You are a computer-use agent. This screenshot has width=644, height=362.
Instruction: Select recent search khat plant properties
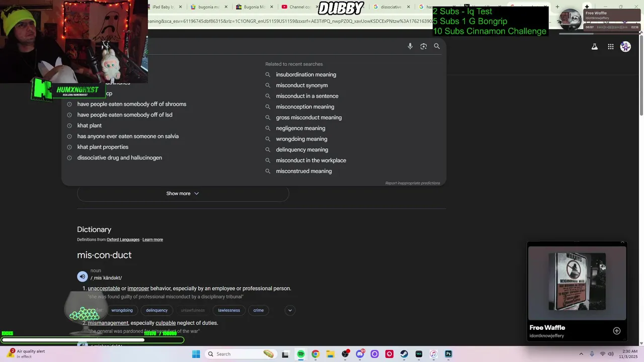(x=103, y=147)
